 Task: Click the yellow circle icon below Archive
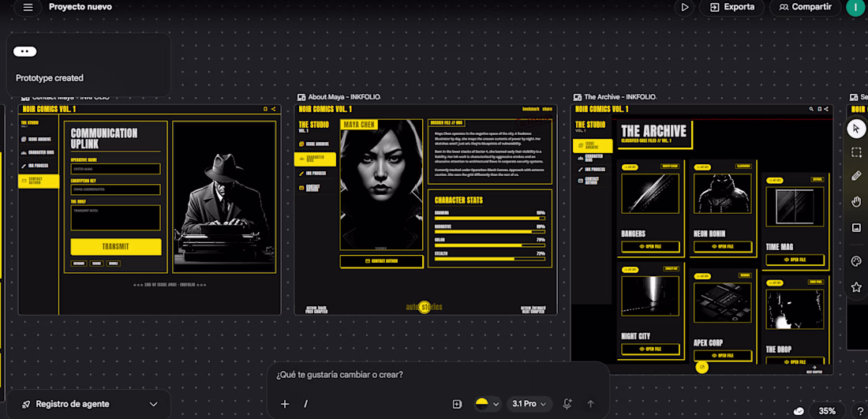[702, 367]
